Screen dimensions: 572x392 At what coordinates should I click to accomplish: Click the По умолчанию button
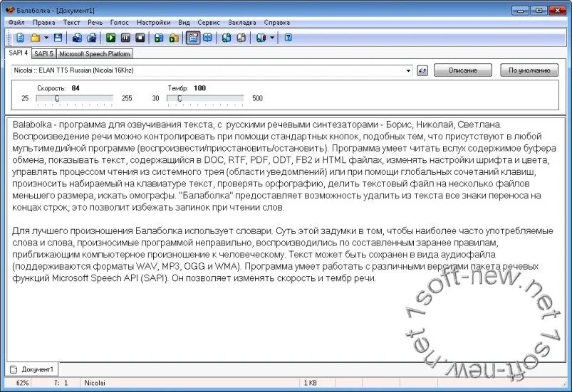click(x=529, y=70)
